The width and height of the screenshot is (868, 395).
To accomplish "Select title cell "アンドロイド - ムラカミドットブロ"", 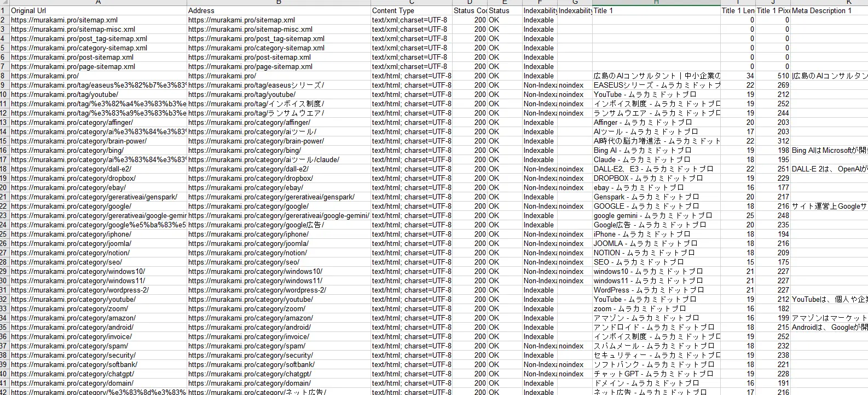I will coord(656,327).
